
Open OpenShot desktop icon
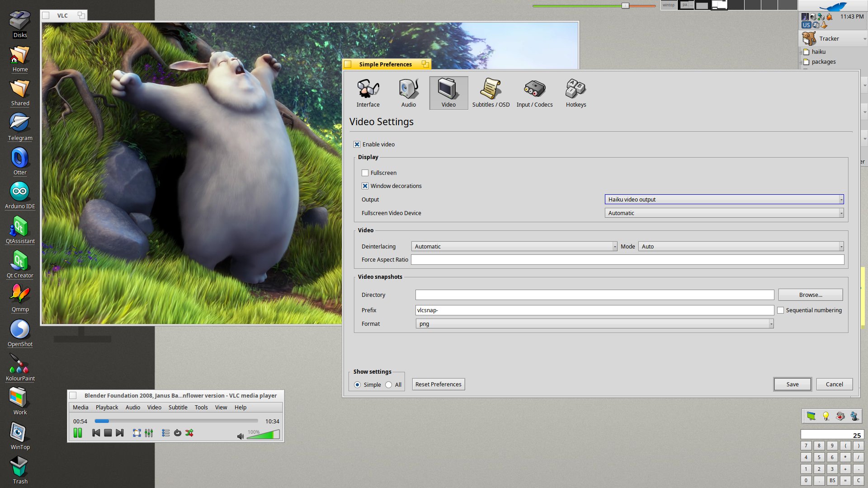point(20,333)
